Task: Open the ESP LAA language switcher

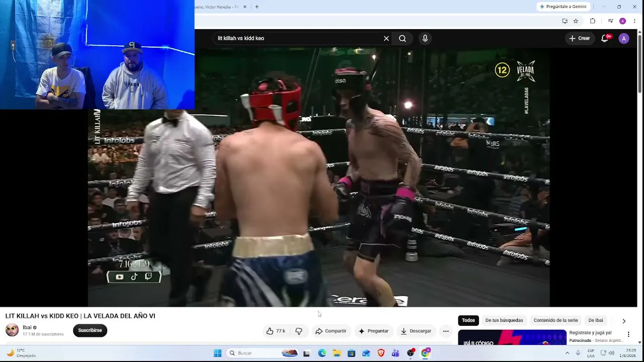Action: 591,353
